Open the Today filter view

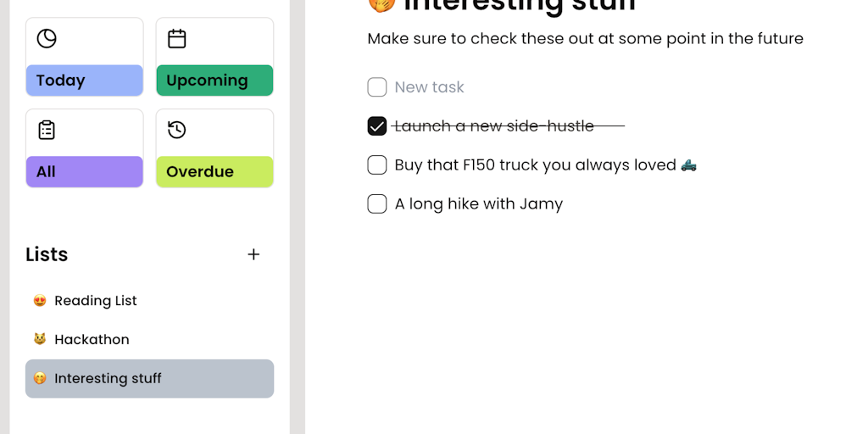pos(84,81)
